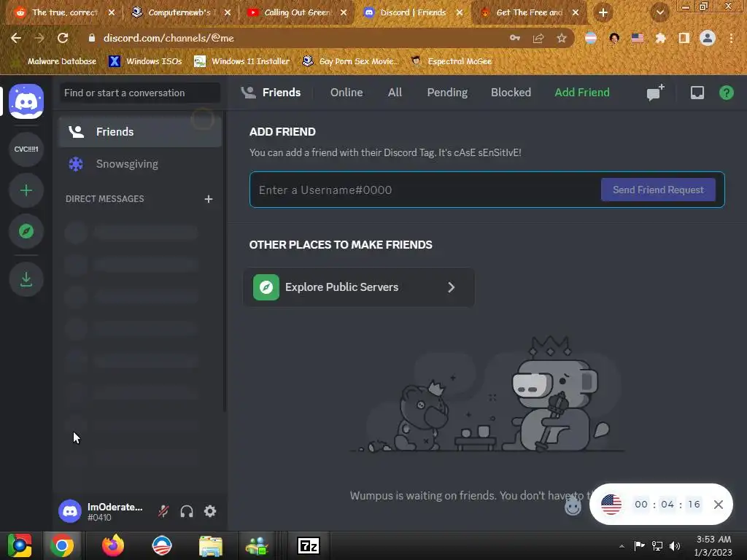Open the CVC!!!!1 server
Screen dimensions: 747x560
click(26, 149)
